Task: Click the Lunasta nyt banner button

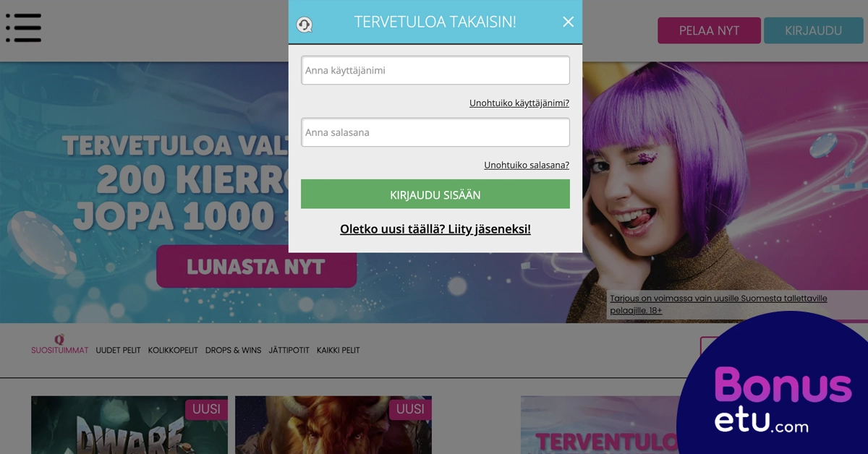Action: tap(256, 267)
